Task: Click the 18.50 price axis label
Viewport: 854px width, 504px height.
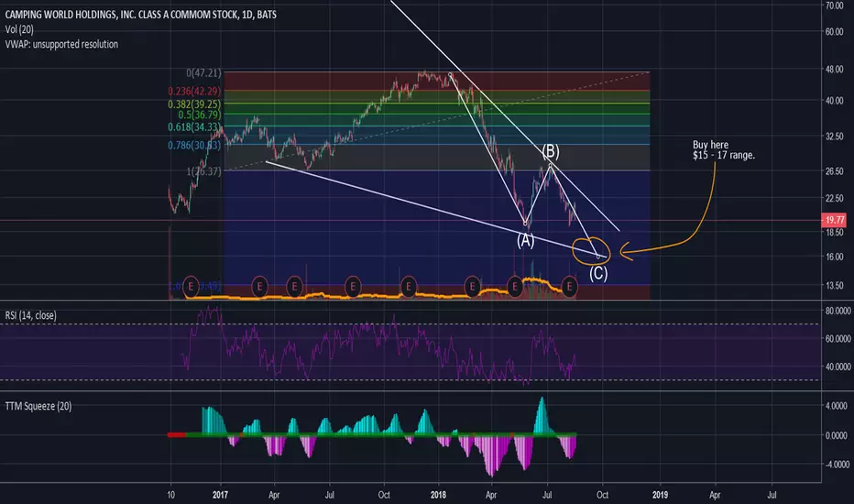Action: tap(835, 232)
